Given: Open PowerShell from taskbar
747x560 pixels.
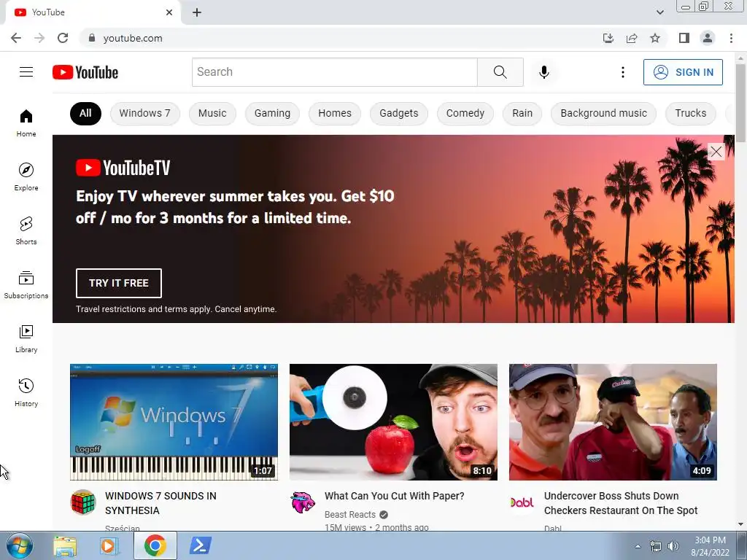Looking at the screenshot, I should click(200, 545).
